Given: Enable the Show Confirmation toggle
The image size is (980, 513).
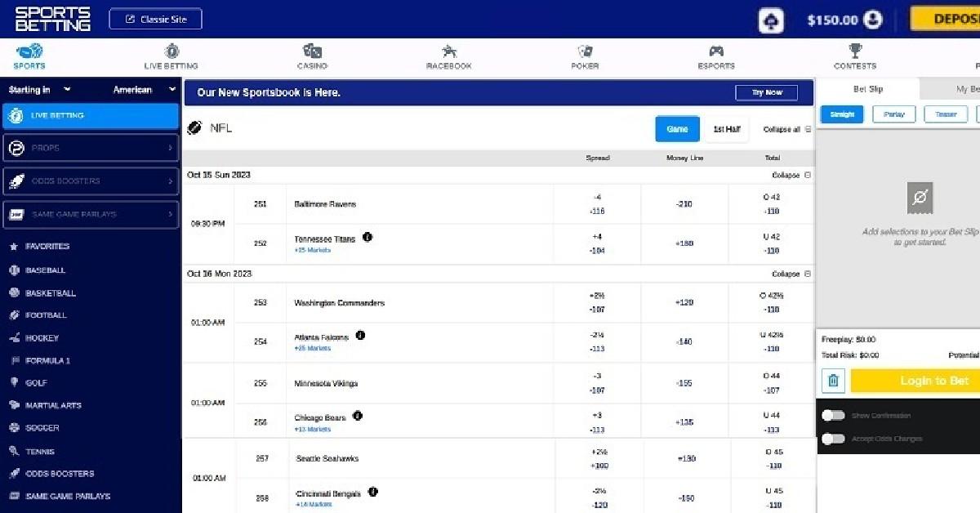Looking at the screenshot, I should pyautogui.click(x=833, y=415).
